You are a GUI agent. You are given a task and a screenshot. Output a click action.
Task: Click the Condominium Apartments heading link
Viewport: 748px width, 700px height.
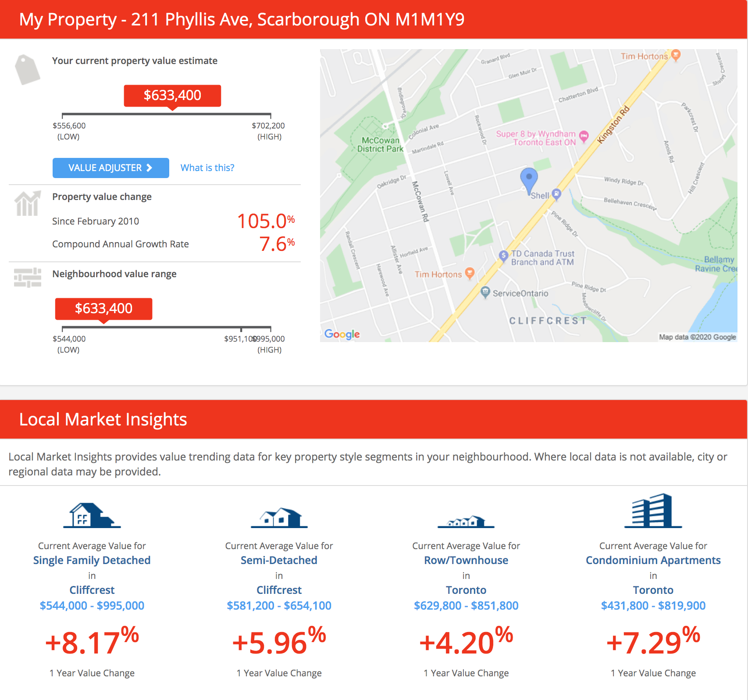(x=653, y=560)
